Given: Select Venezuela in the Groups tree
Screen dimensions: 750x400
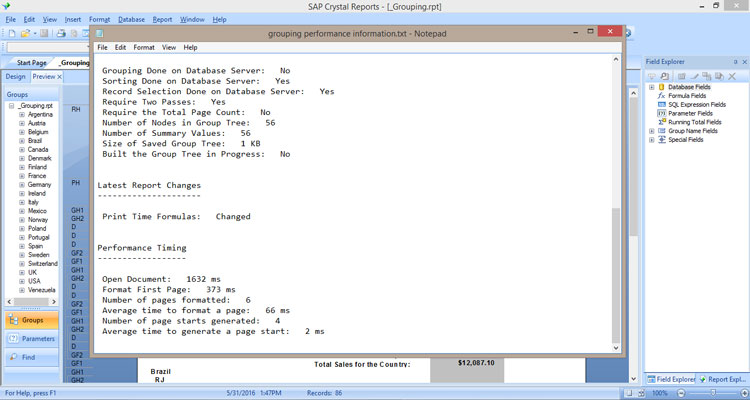Looking at the screenshot, I should coord(42,290).
